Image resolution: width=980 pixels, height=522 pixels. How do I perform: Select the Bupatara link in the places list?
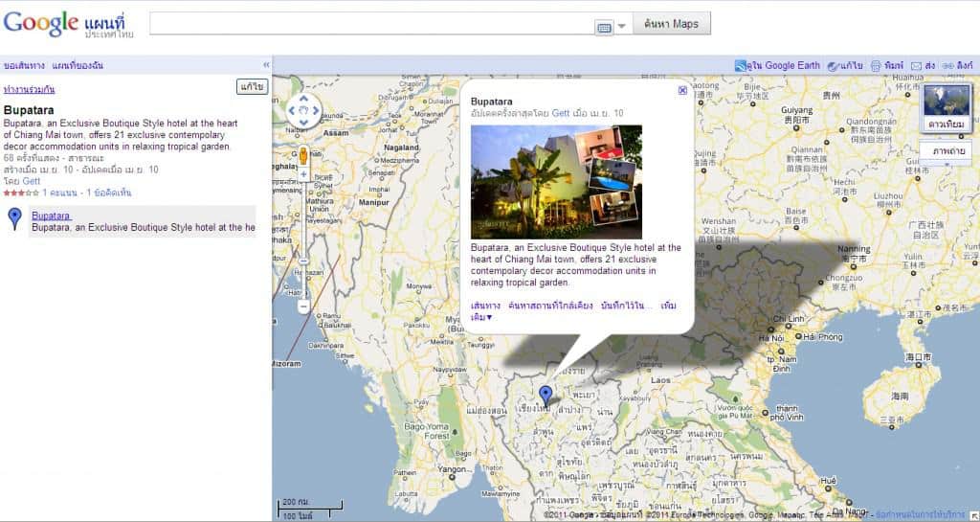point(51,216)
